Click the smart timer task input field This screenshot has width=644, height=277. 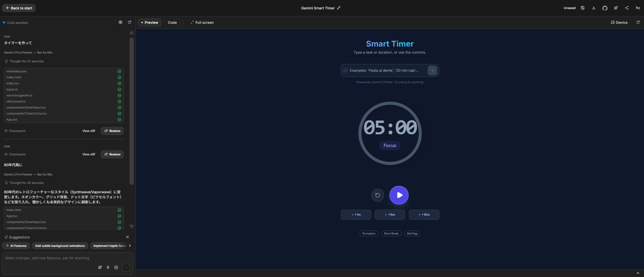(x=386, y=71)
